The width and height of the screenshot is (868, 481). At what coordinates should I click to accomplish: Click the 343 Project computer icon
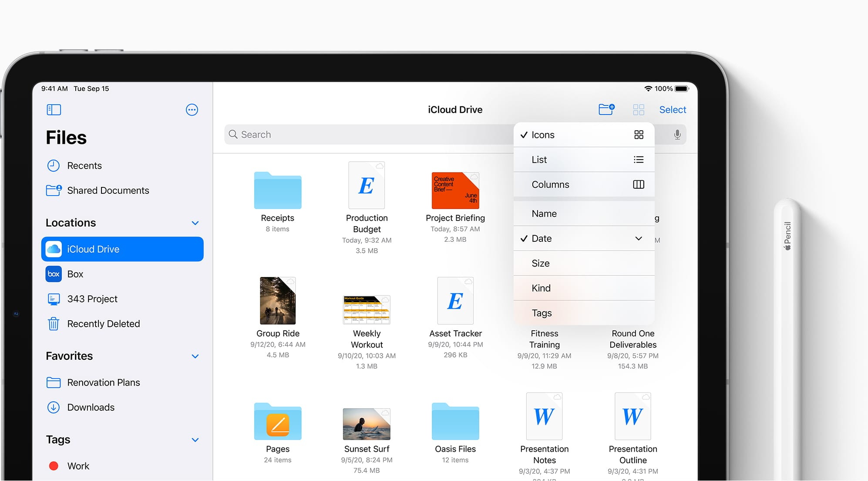click(x=53, y=299)
